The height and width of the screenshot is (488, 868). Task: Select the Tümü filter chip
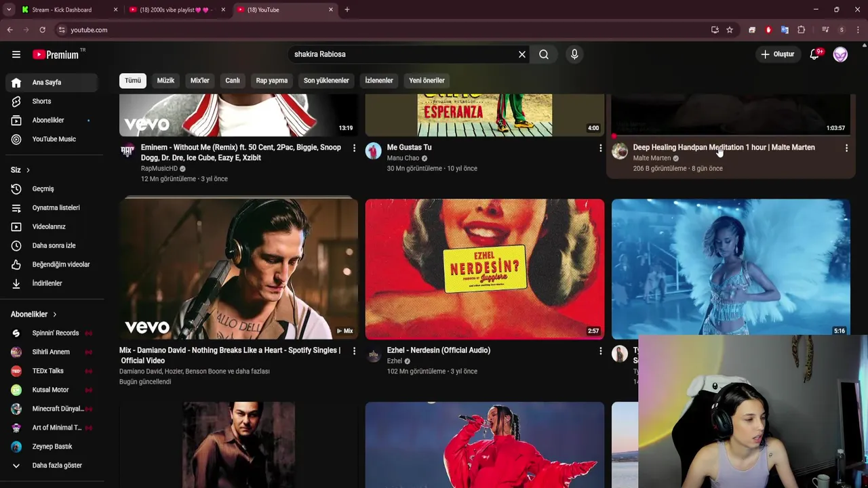point(133,81)
